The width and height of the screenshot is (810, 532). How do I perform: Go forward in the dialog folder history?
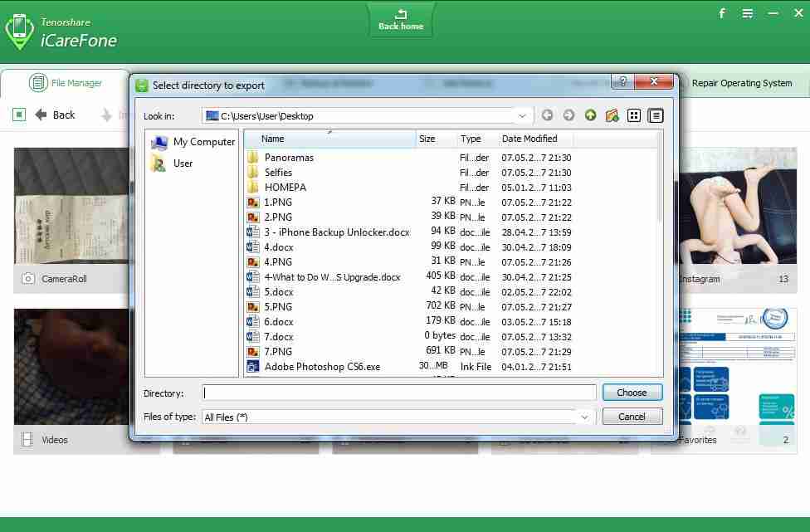[x=568, y=115]
